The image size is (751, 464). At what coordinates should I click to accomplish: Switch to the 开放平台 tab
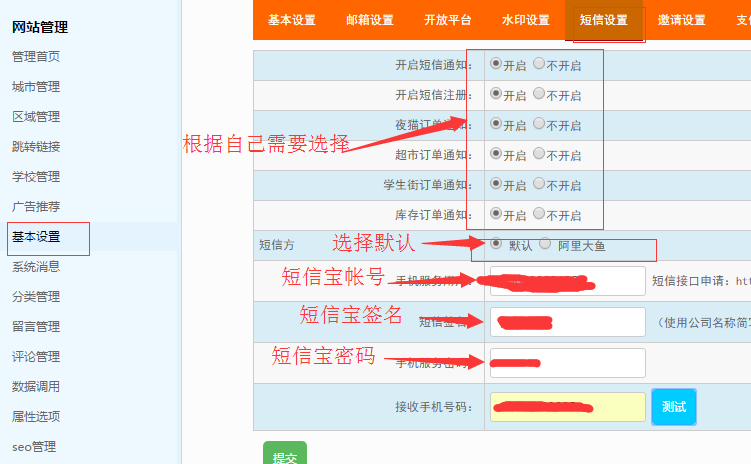447,20
